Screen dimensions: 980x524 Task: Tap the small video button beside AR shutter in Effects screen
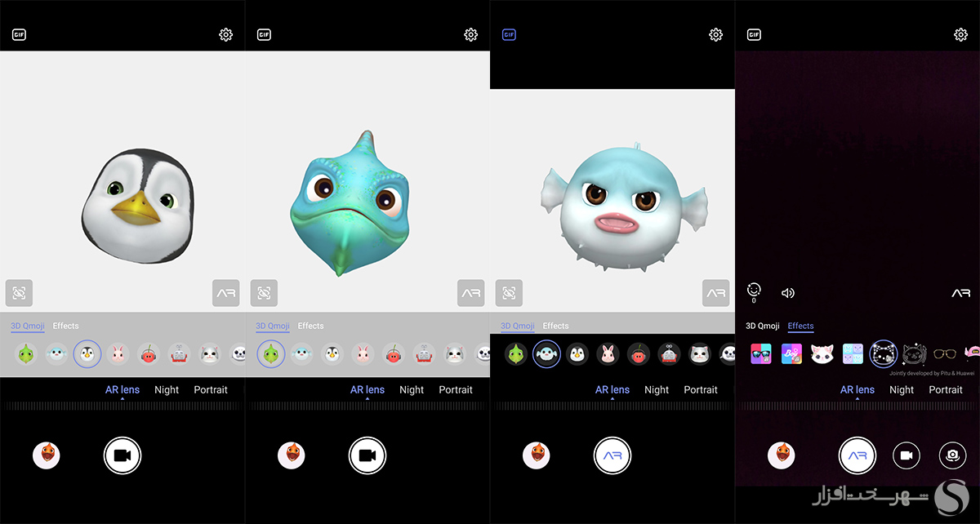[906, 455]
